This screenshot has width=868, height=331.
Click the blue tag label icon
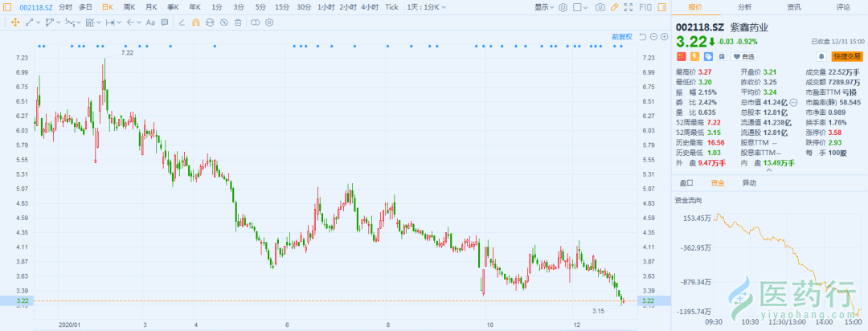(x=709, y=56)
